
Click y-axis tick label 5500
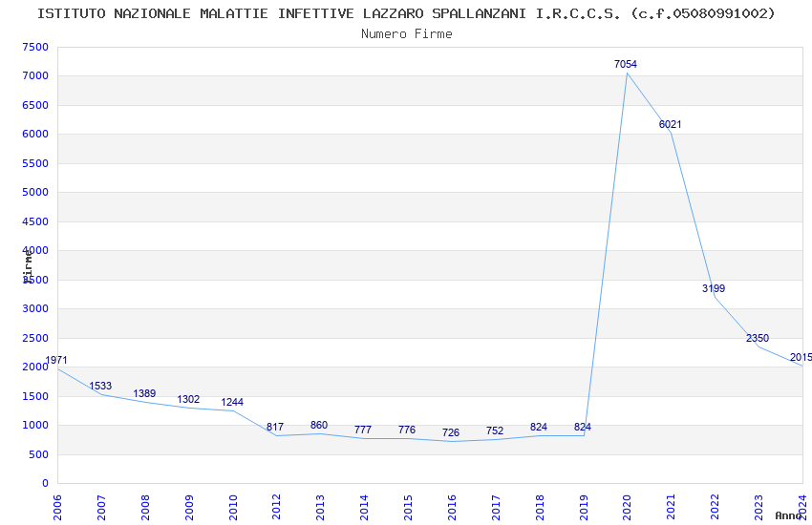click(35, 163)
